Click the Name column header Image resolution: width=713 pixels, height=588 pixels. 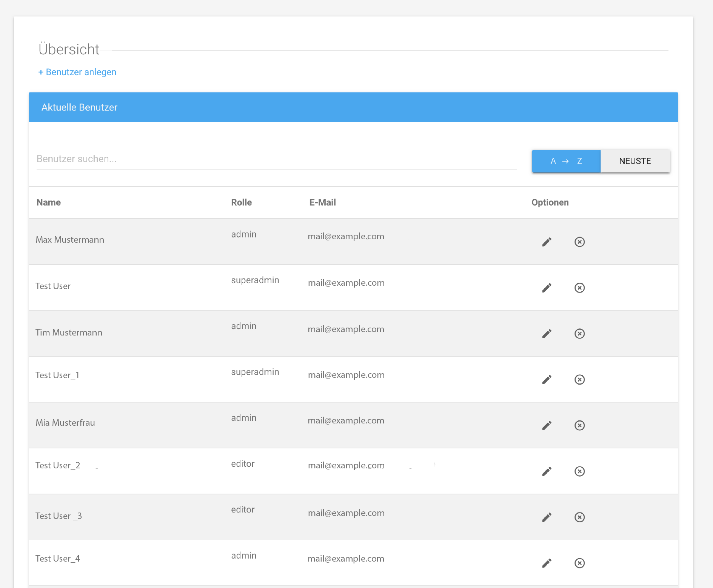click(x=49, y=203)
